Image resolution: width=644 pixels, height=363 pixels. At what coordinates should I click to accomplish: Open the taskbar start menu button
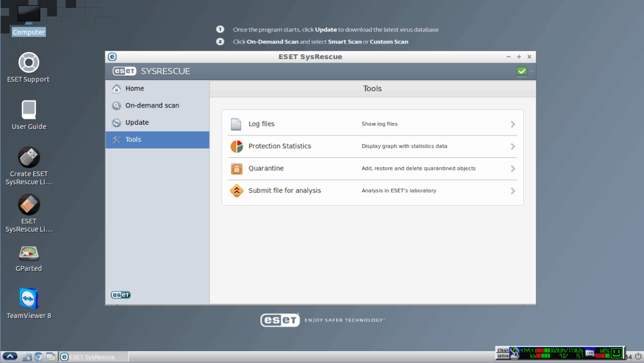(x=10, y=356)
